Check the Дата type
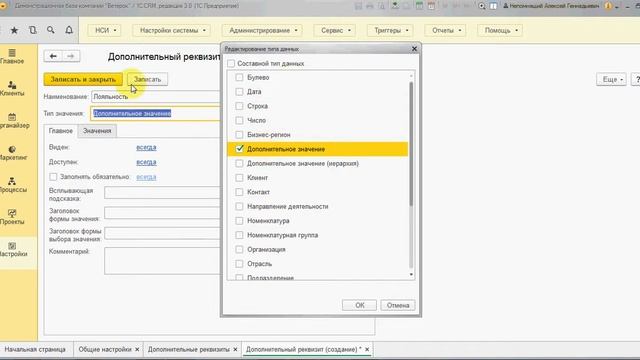Screen dimensions: 640x360 pos(239,91)
